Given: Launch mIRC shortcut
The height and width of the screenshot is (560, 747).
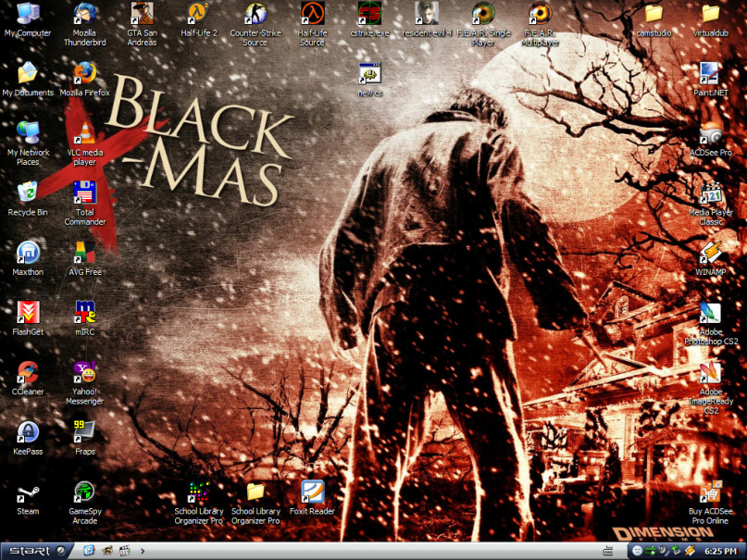Looking at the screenshot, I should [x=85, y=318].
